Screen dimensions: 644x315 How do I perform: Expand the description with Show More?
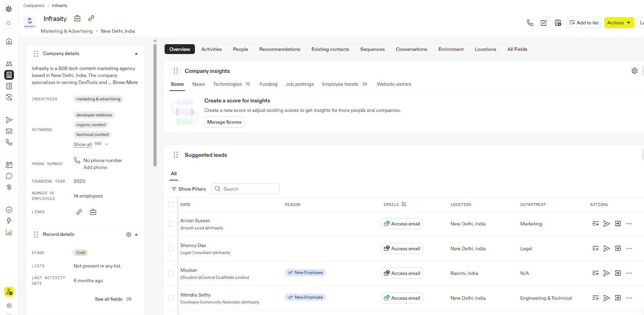click(125, 82)
